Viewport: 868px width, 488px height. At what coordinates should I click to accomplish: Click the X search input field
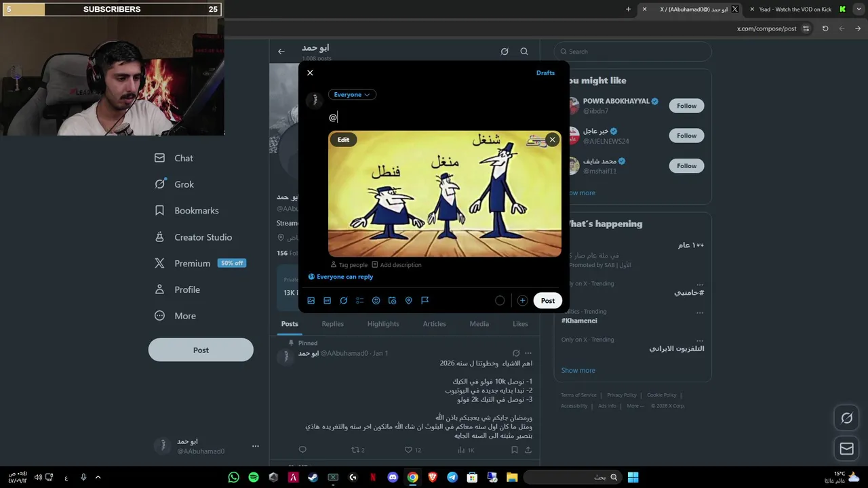[x=633, y=52]
